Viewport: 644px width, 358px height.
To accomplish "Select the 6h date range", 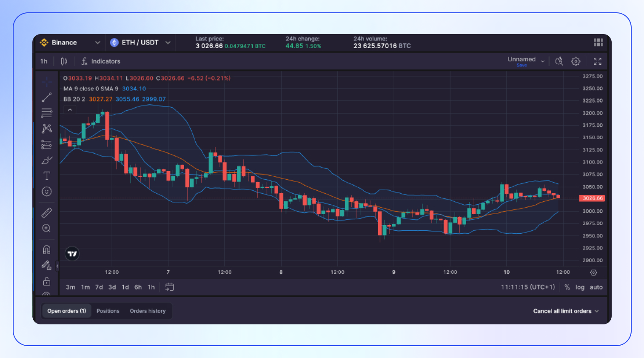I will (138, 287).
